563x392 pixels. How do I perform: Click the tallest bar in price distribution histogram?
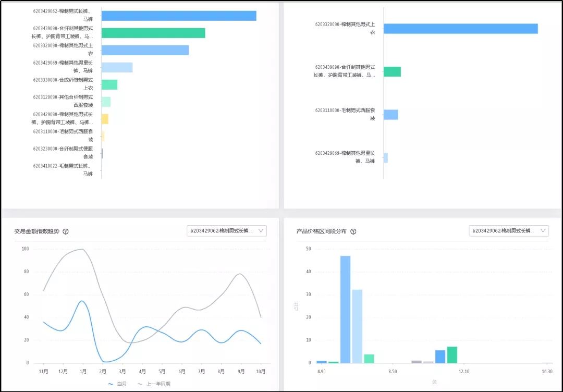[x=345, y=309]
